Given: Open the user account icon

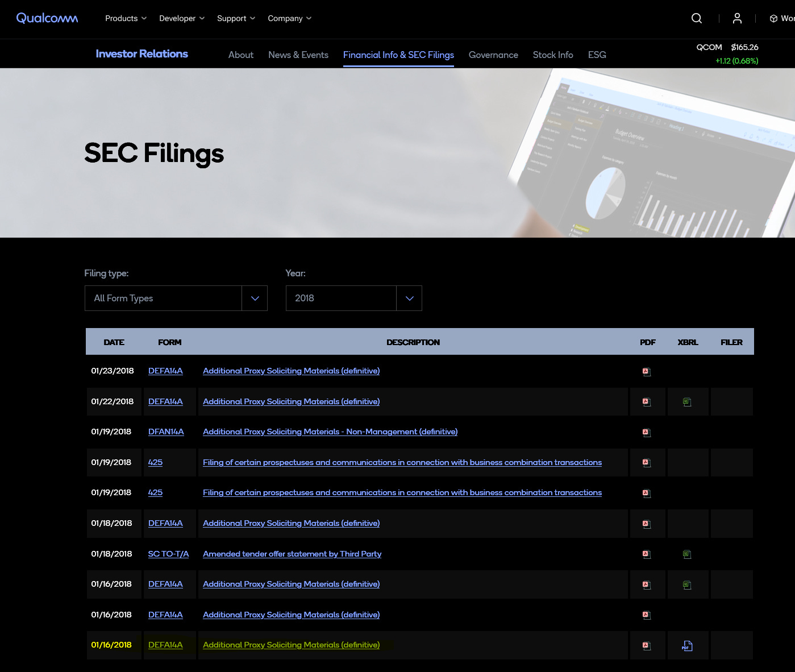Looking at the screenshot, I should 737,18.
